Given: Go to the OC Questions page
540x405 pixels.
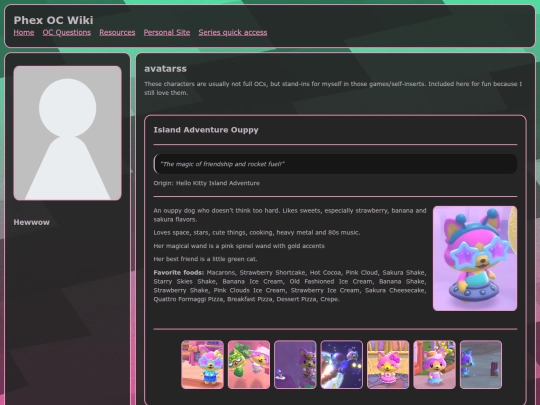Looking at the screenshot, I should (x=67, y=32).
